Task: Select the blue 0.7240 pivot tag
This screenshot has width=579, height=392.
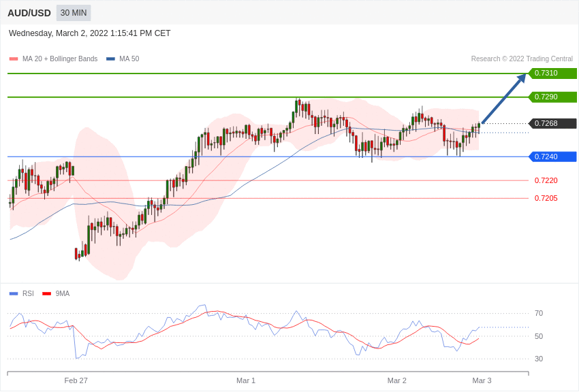Action: (x=552, y=157)
